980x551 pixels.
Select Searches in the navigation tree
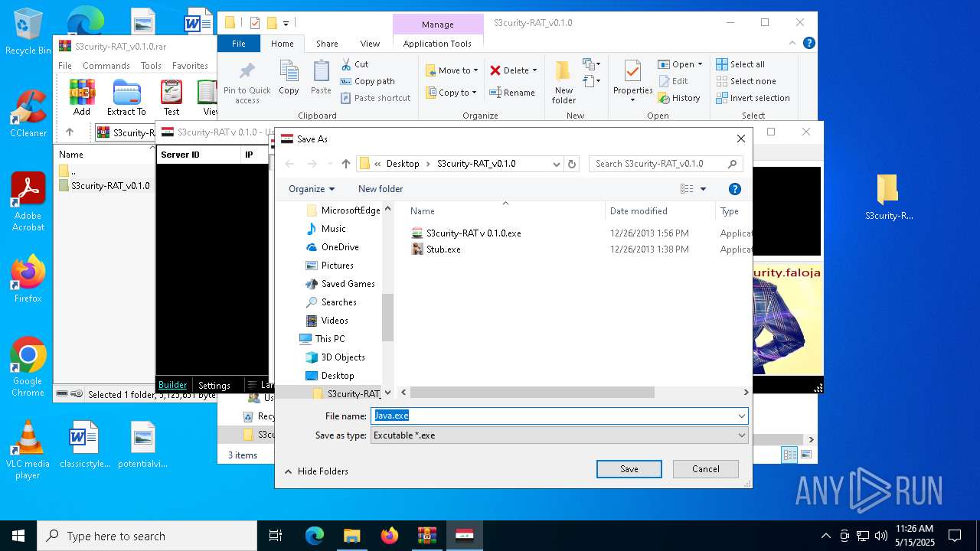click(x=338, y=302)
